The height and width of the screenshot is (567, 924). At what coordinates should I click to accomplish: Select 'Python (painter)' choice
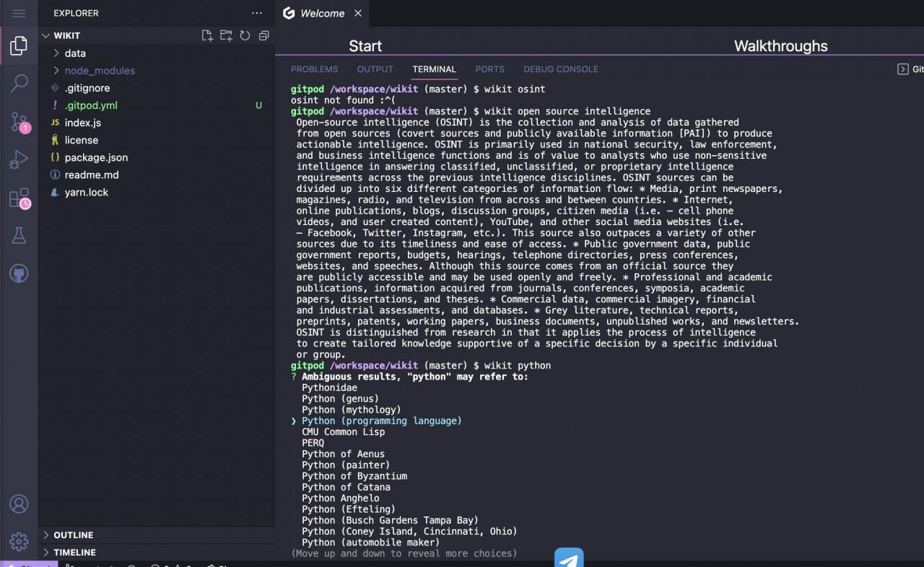(346, 465)
